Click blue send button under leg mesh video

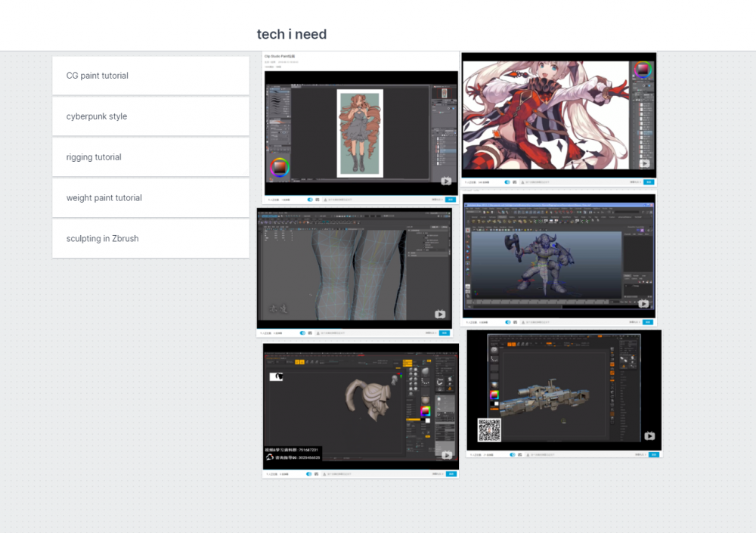coord(445,333)
